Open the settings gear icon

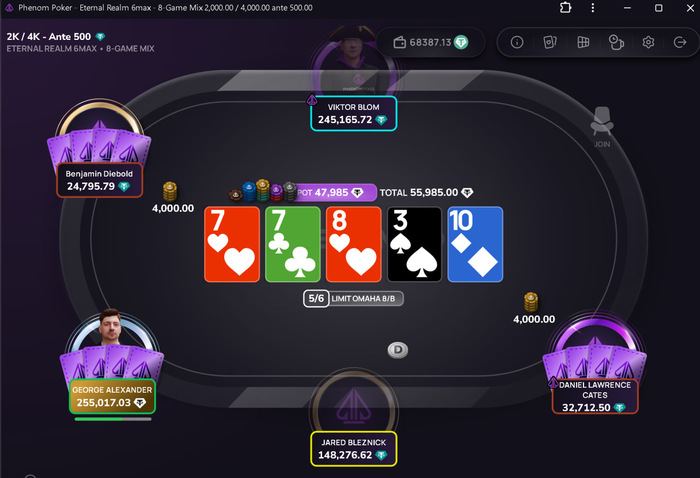[x=648, y=42]
